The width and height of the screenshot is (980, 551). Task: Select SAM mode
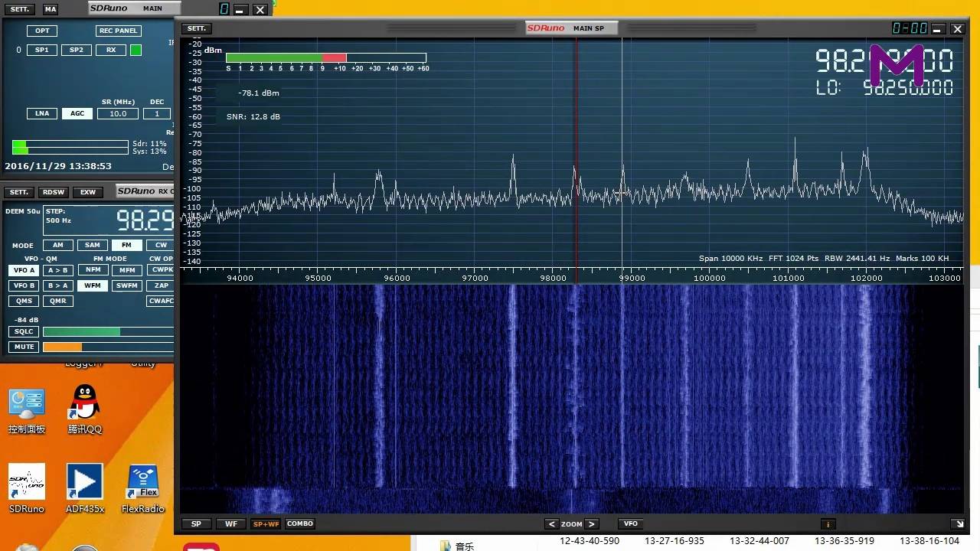point(93,245)
